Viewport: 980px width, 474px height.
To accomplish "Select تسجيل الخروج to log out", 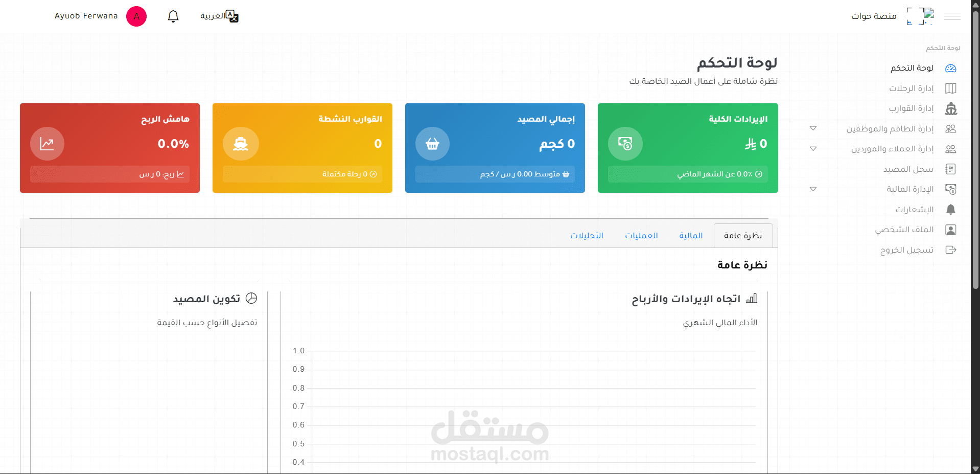I will pos(907,250).
